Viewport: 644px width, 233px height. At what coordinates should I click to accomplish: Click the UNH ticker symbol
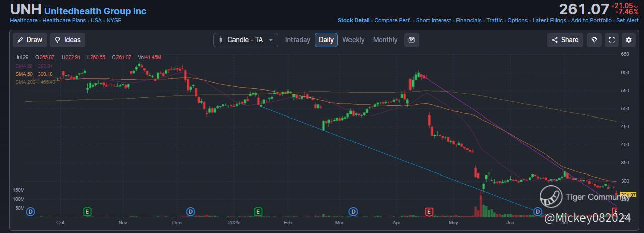[26, 10]
